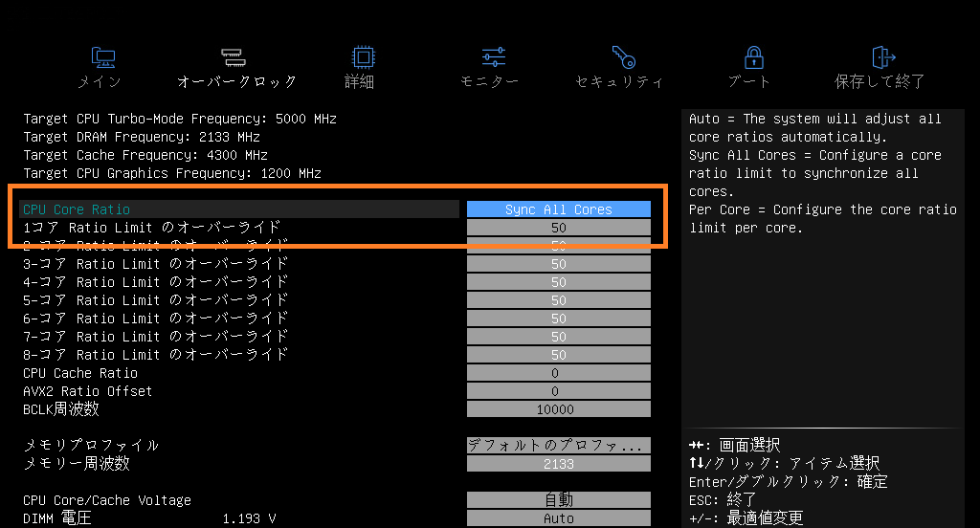Click the BCLK周波数 10000 value field
Image resolution: width=980 pixels, height=528 pixels.
click(559, 409)
